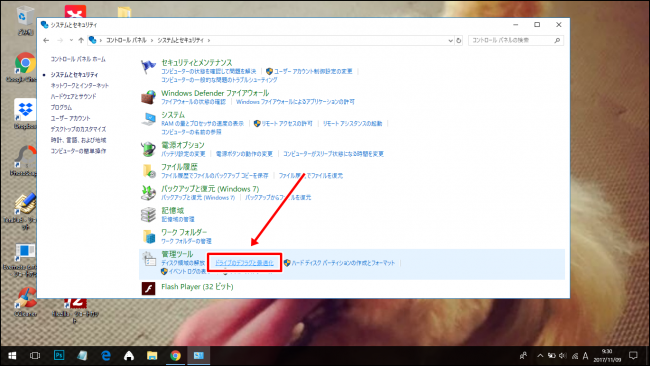Go up one level with up arrow
Image resolution: width=650 pixels, height=366 pixels.
coord(81,40)
